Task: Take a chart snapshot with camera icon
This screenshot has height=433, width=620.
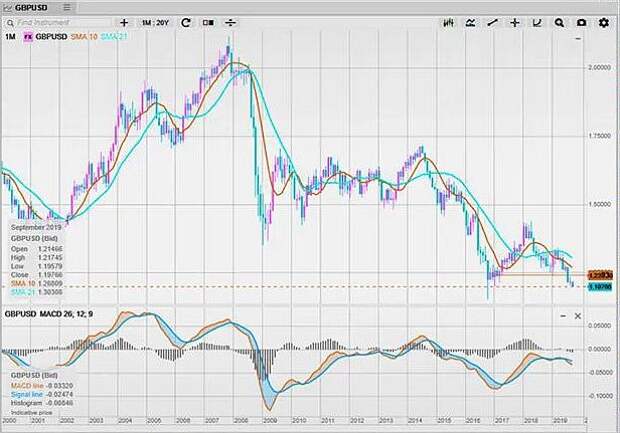Action: tap(580, 22)
